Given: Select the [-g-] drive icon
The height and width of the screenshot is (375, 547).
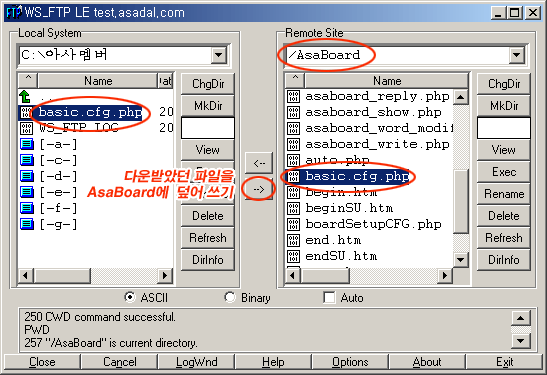Looking at the screenshot, I should pos(27,224).
